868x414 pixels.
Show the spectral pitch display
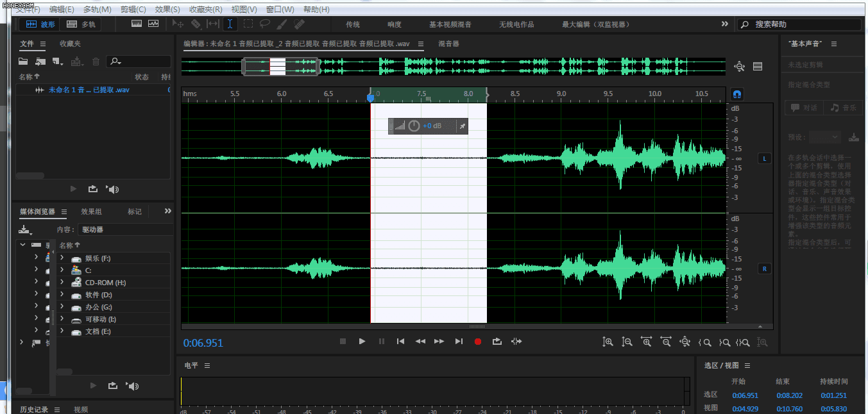click(153, 24)
